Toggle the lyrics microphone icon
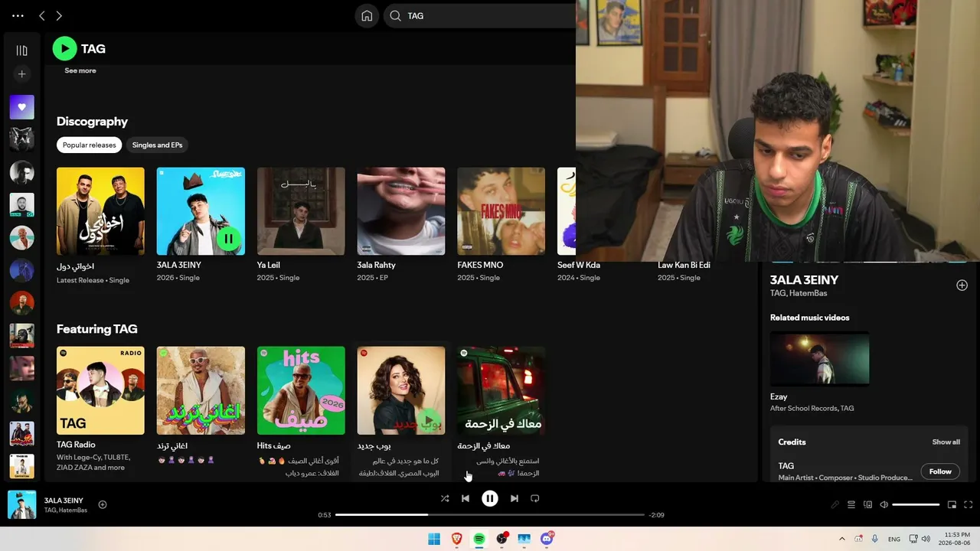 (835, 504)
